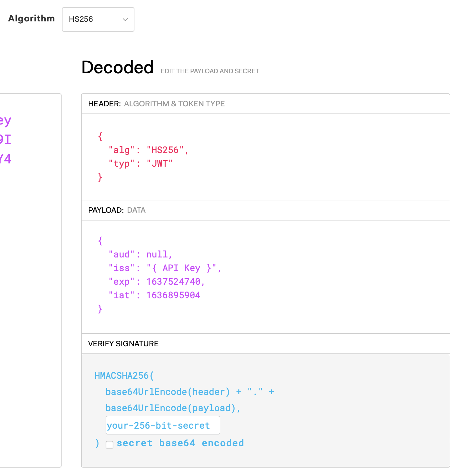Click the Decoded heading
462x476 pixels.
117,67
